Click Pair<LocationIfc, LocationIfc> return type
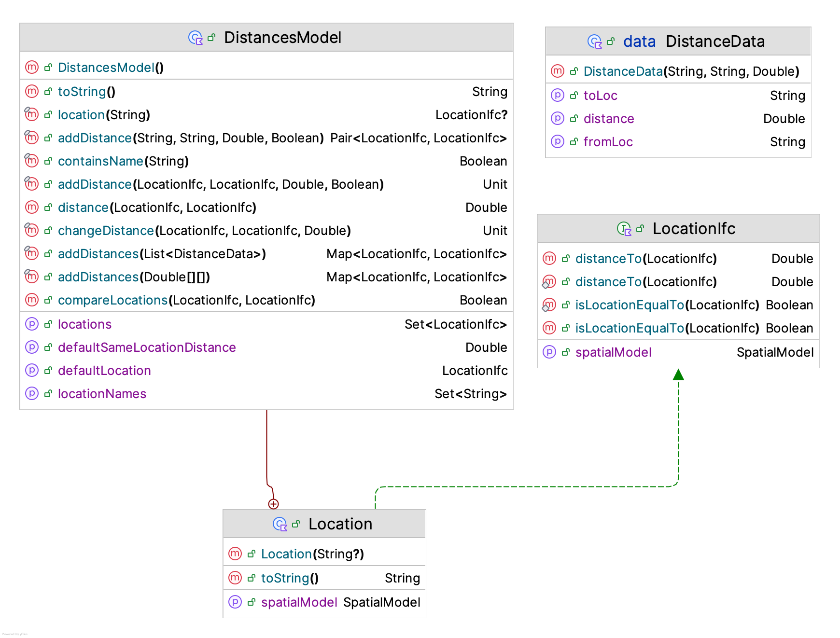The width and height of the screenshot is (840, 638). click(x=419, y=138)
